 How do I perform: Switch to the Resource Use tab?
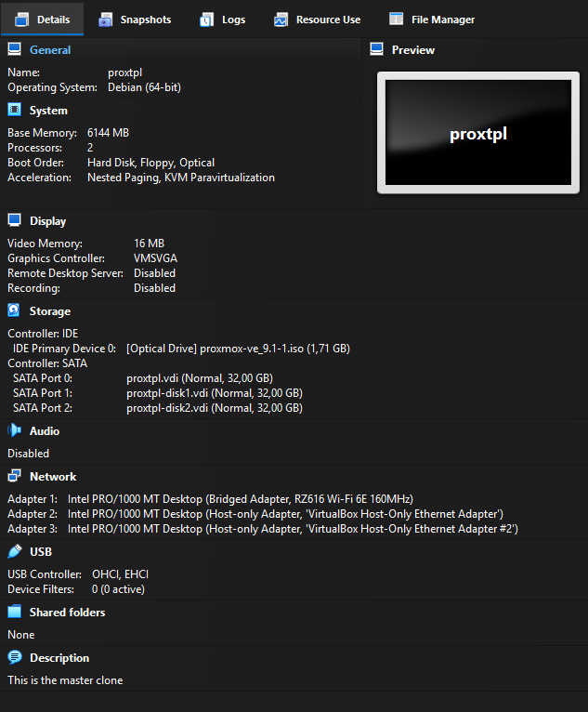pos(317,20)
